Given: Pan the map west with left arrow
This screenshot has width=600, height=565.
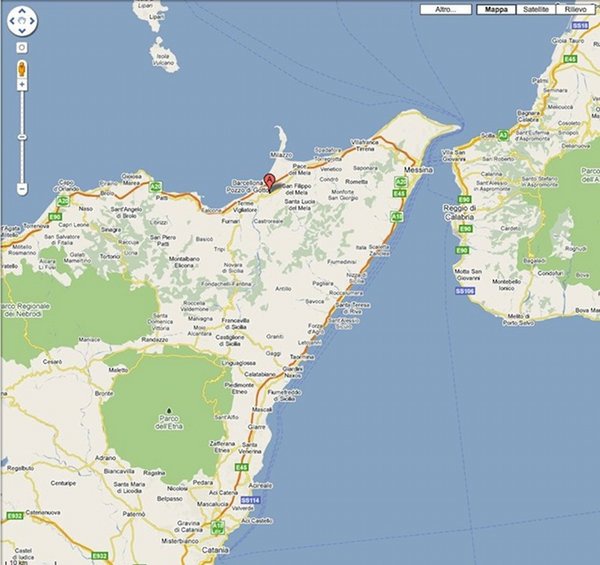Looking at the screenshot, I should point(12,21).
